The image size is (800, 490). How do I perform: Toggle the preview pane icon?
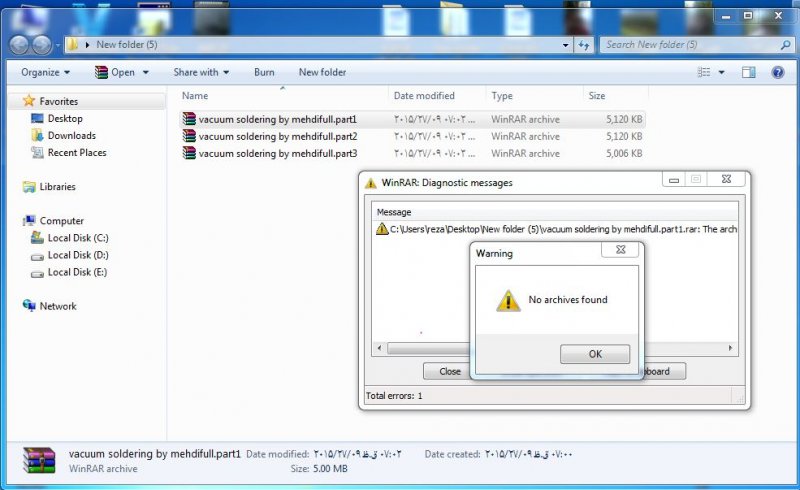click(x=748, y=72)
